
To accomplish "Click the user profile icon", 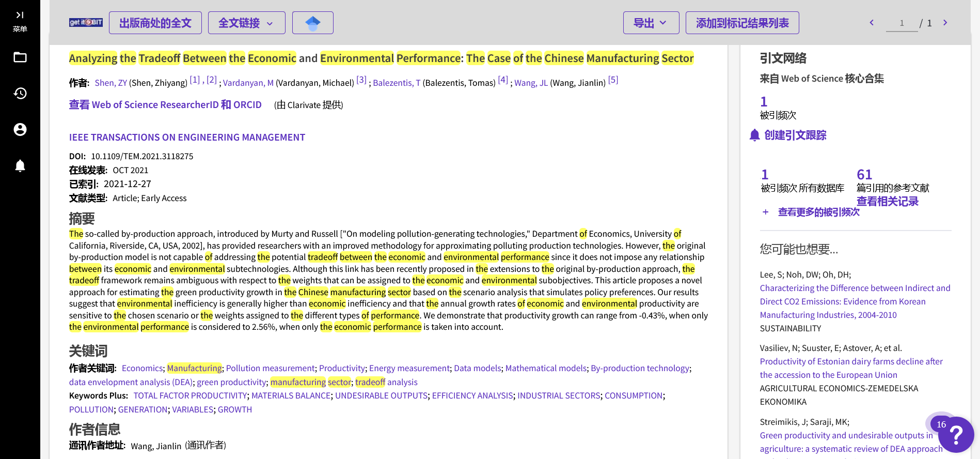I will click(x=20, y=130).
